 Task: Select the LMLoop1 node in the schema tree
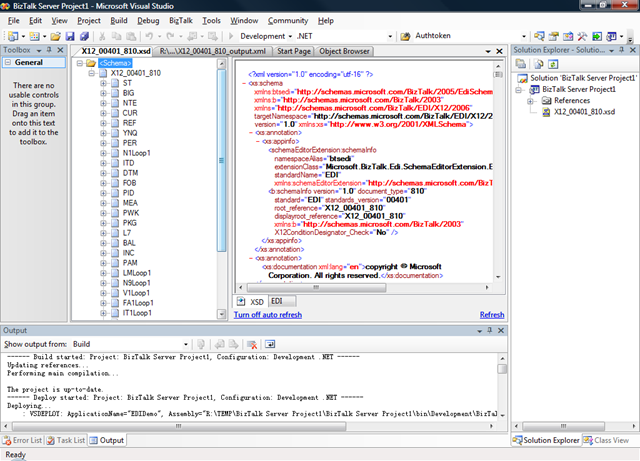(137, 273)
